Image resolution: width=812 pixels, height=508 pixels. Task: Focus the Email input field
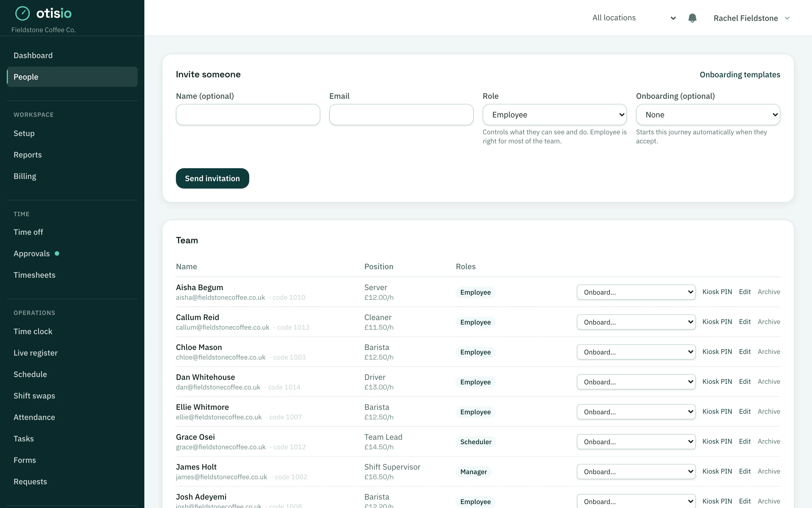point(401,115)
